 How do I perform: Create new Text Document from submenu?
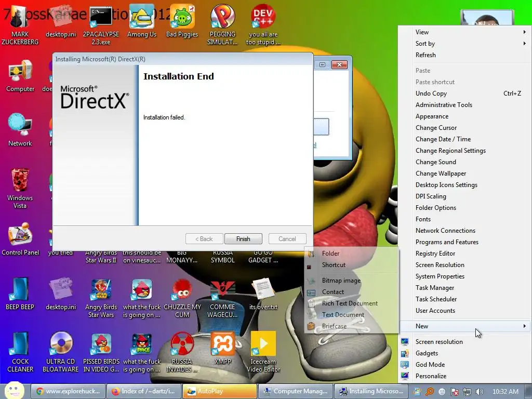[351, 314]
